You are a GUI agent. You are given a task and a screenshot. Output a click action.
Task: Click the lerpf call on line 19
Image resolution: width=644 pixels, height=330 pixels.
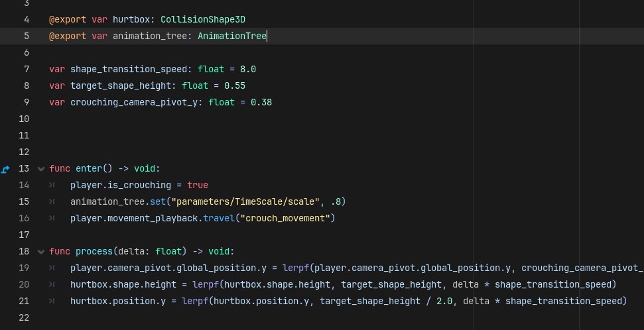pyautogui.click(x=296, y=268)
